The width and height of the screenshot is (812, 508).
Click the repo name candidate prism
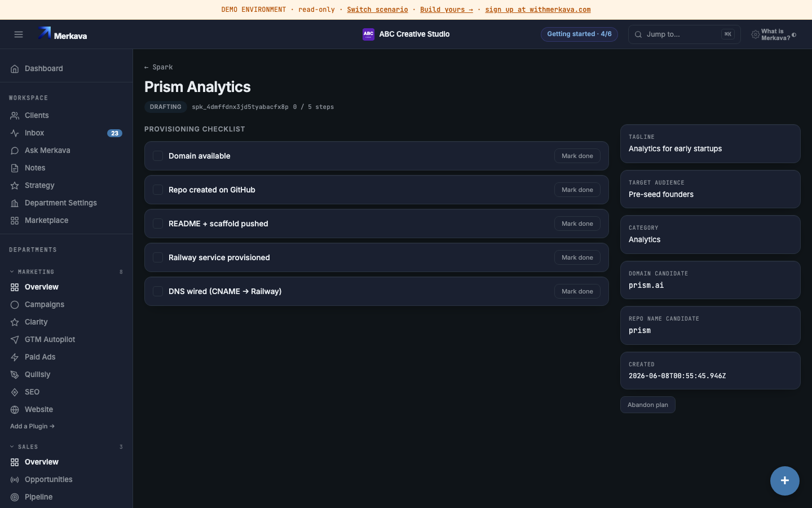click(639, 331)
